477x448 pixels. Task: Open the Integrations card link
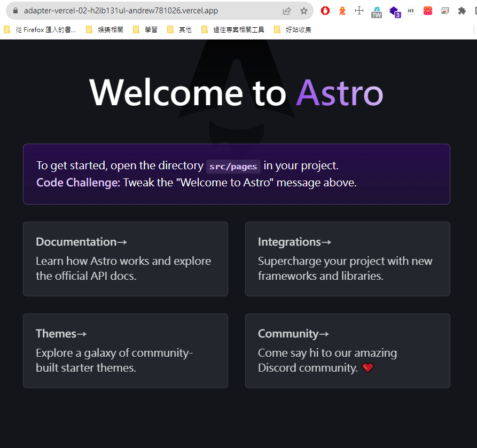click(x=347, y=259)
